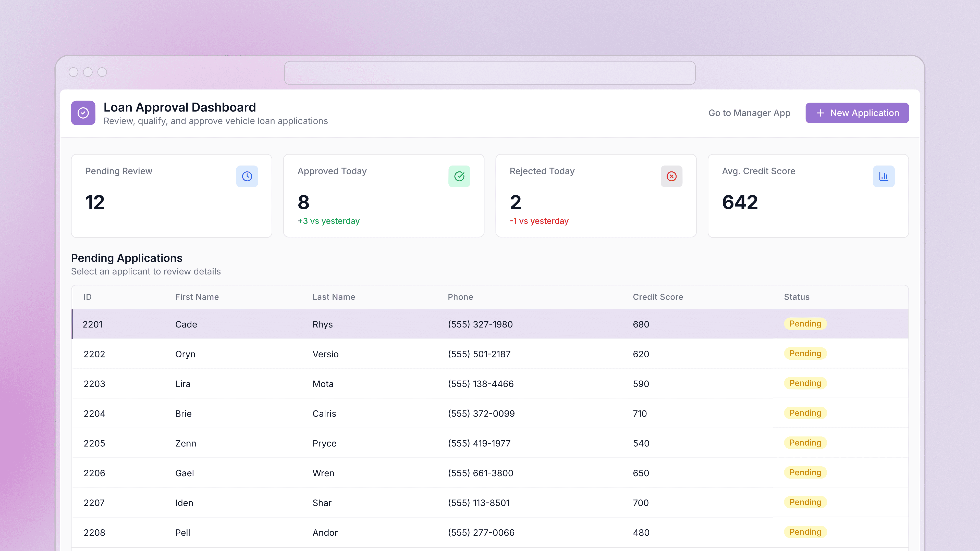Click first name Iden
The height and width of the screenshot is (551, 980).
(x=184, y=503)
